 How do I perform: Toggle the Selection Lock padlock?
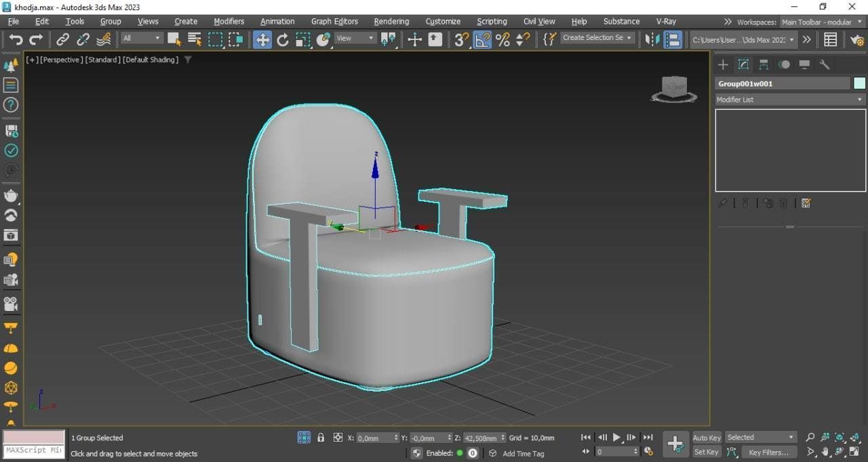(x=321, y=438)
